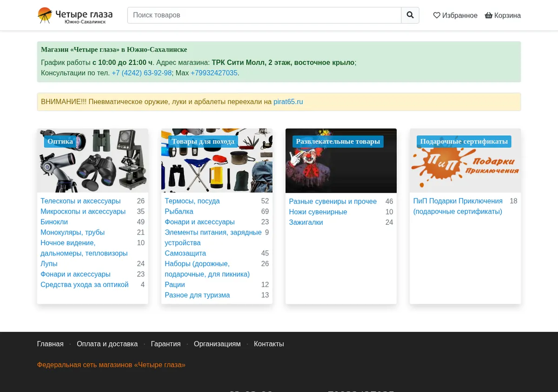Focus the Поиск товаров search field
558x392 pixels.
[x=264, y=15]
